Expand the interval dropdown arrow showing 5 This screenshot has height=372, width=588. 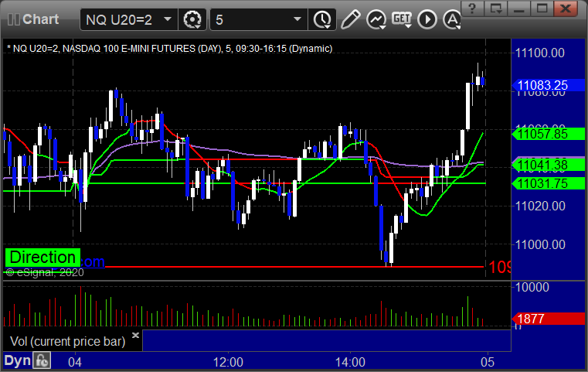click(297, 19)
